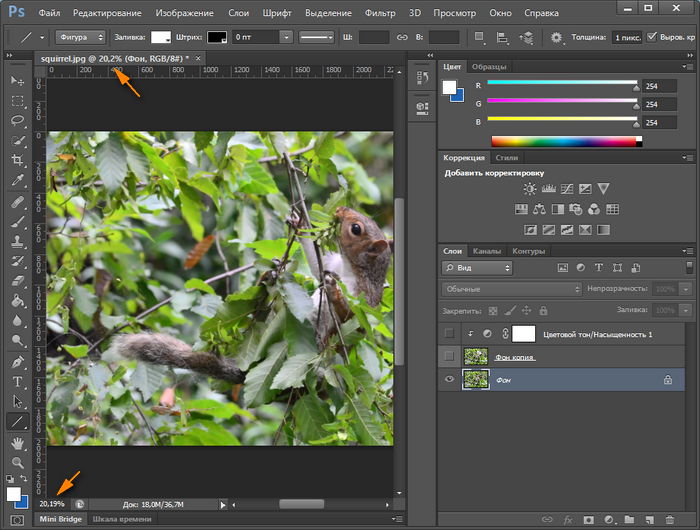
Task: Open the Фильтр menu
Action: (x=380, y=14)
